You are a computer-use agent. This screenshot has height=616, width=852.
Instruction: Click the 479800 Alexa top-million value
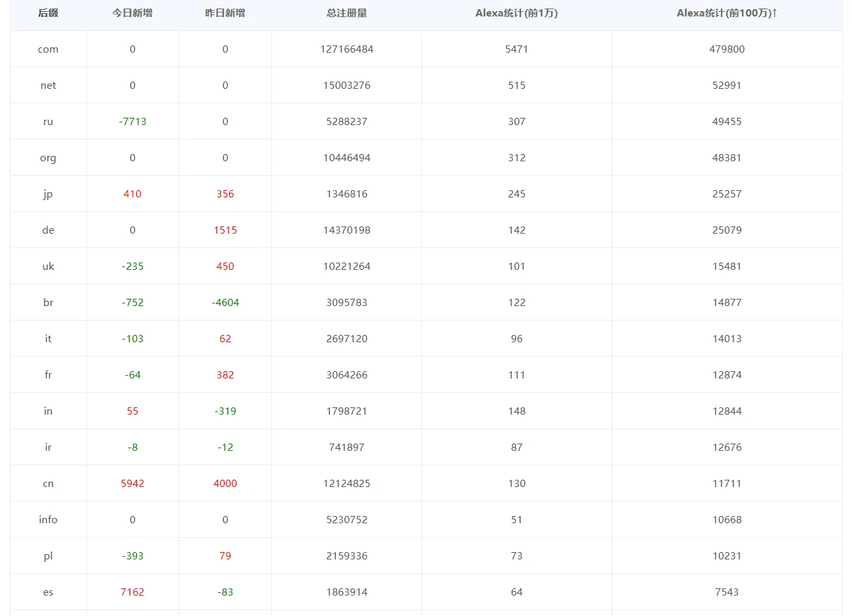tap(727, 49)
